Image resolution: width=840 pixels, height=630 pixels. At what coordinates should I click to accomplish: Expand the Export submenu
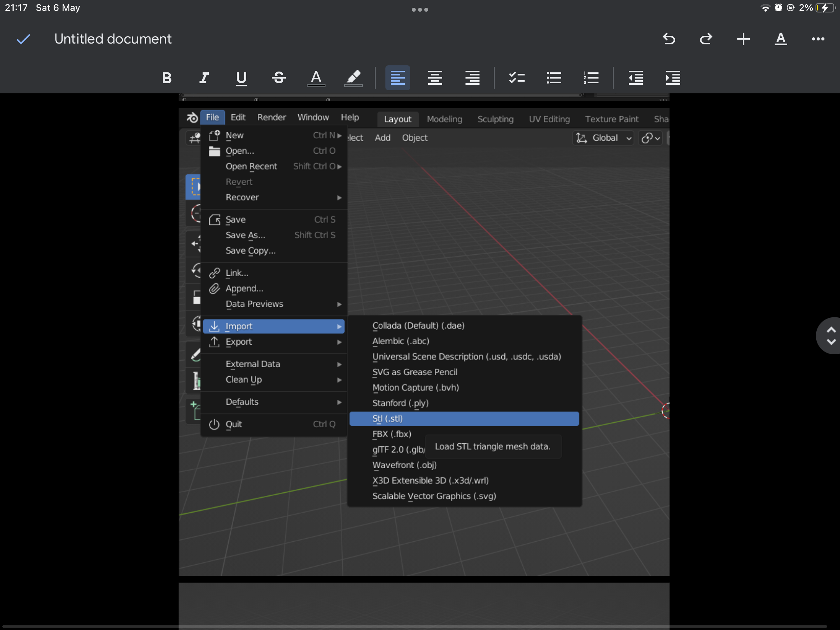(275, 342)
